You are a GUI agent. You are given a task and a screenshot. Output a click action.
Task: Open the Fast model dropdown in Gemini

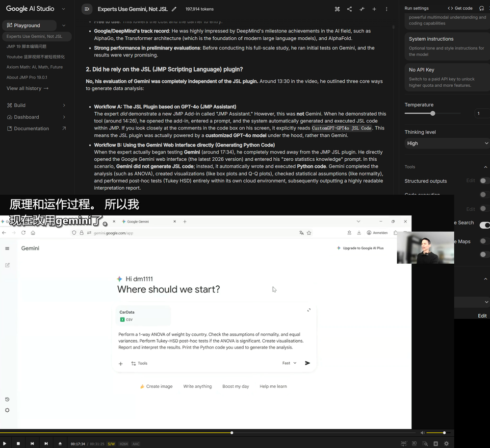289,363
